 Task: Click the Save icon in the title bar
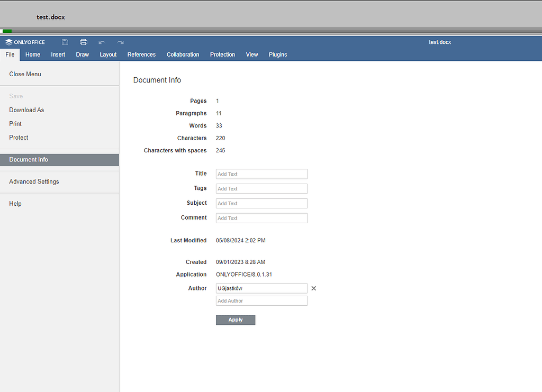coord(65,42)
